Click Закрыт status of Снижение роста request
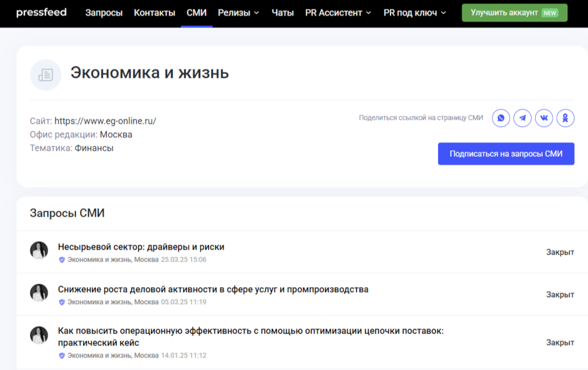The width and height of the screenshot is (588, 370). (560, 294)
